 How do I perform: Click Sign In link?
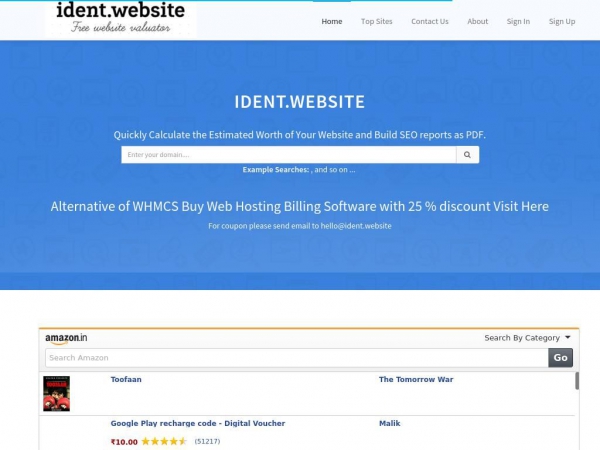pos(518,21)
